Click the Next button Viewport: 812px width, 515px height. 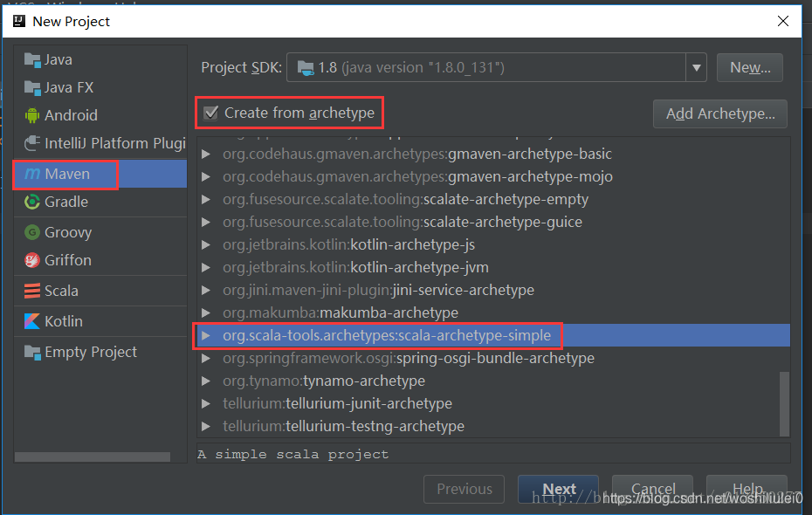pyautogui.click(x=558, y=489)
